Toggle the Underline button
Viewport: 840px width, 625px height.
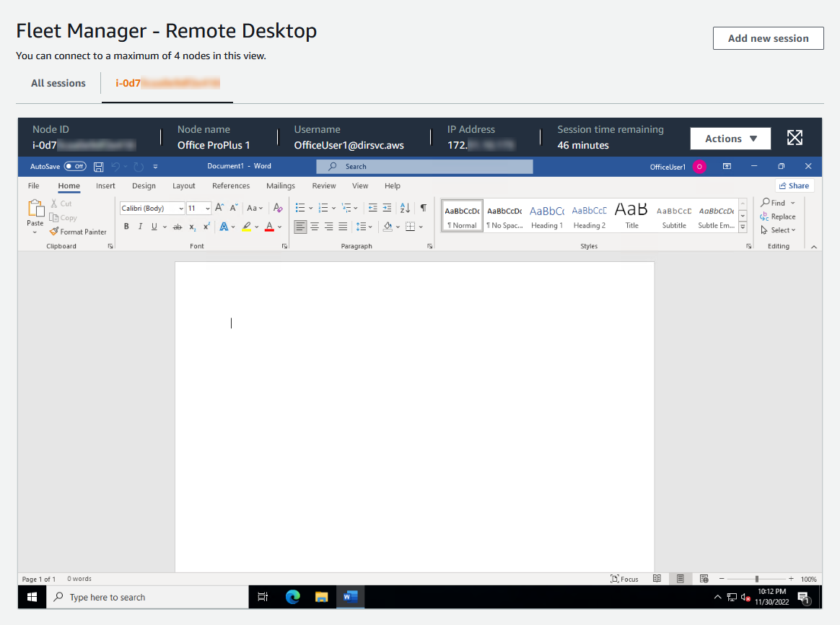pyautogui.click(x=154, y=226)
